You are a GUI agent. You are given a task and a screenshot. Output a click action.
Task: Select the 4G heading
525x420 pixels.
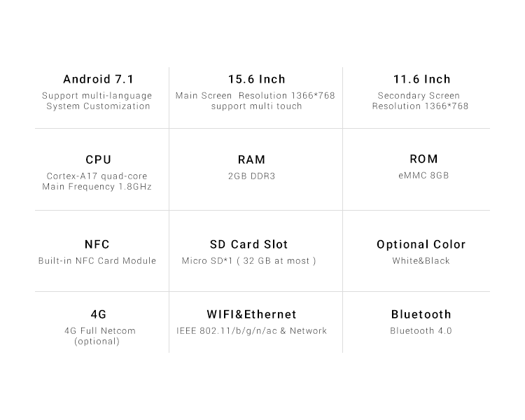point(99,314)
